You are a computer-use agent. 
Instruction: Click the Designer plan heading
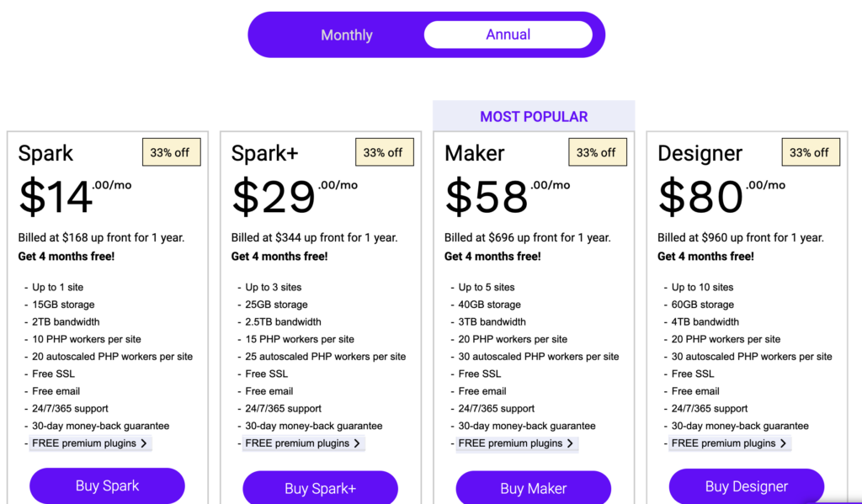point(700,154)
